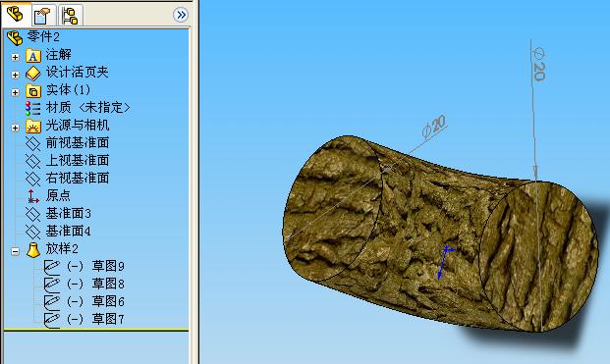Expand the 设计活页夹 node
Screen dimensions: 610x364
(x=15, y=75)
